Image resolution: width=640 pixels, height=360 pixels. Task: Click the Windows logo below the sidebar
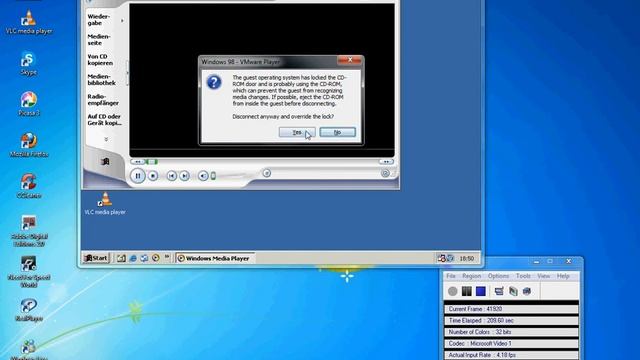[x=105, y=162]
